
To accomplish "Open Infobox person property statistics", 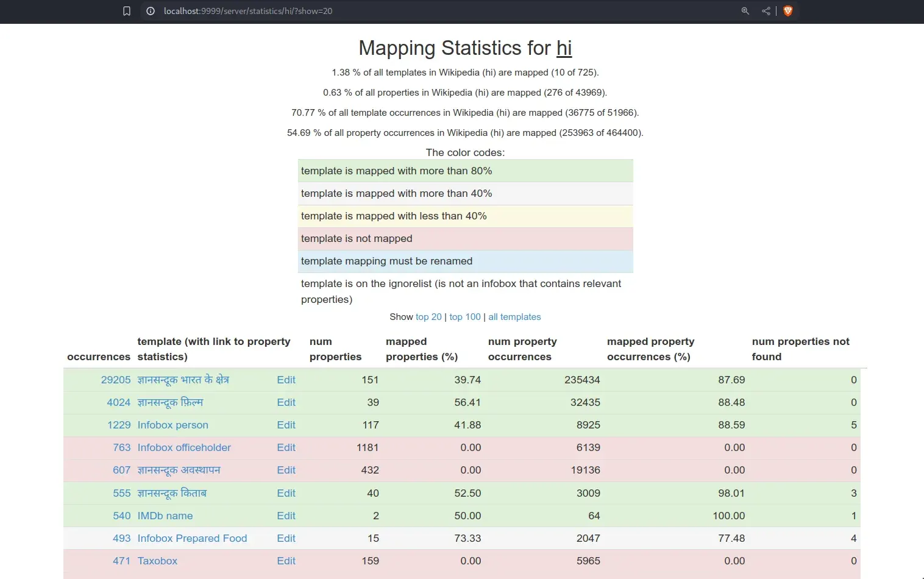I will (x=172, y=425).
